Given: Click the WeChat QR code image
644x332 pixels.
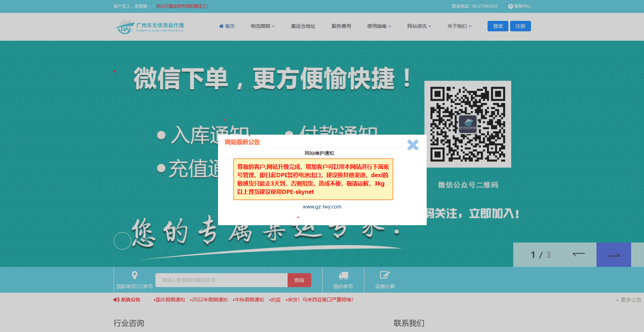Looking at the screenshot, I should coord(468,124).
